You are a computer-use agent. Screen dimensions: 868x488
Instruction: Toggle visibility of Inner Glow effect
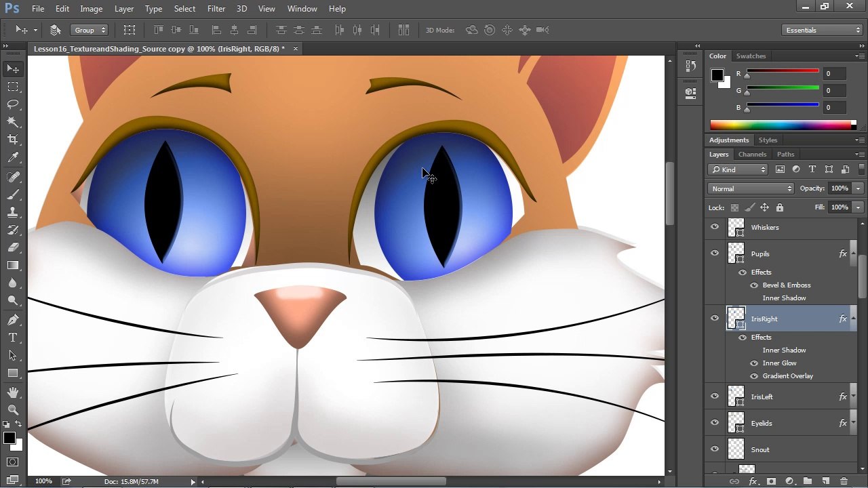pos(754,363)
